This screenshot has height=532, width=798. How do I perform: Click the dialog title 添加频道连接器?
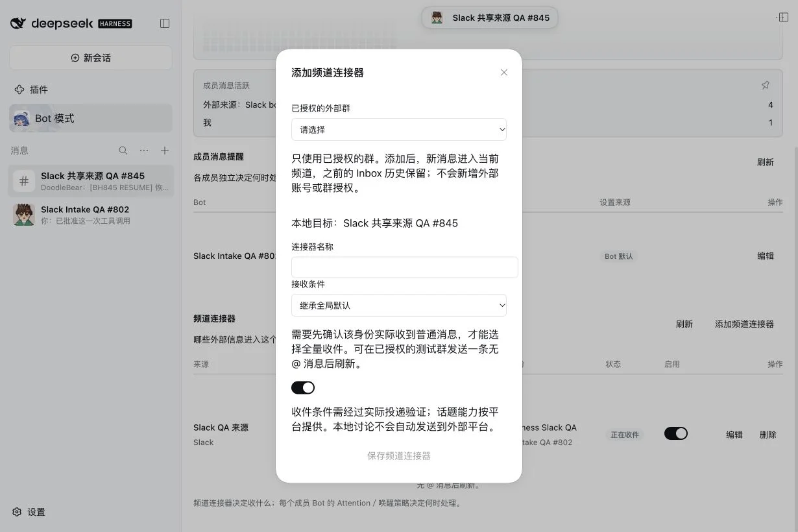tap(328, 73)
